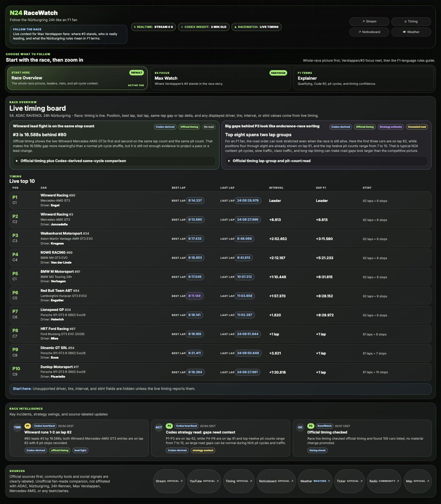Click the strategy context tag
The image size is (441, 504).
[203, 450]
